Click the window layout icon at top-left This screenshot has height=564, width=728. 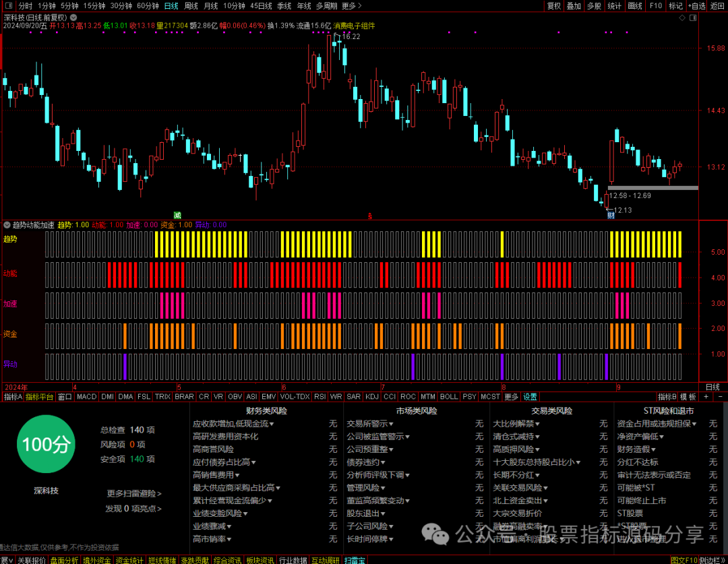coord(8,5)
